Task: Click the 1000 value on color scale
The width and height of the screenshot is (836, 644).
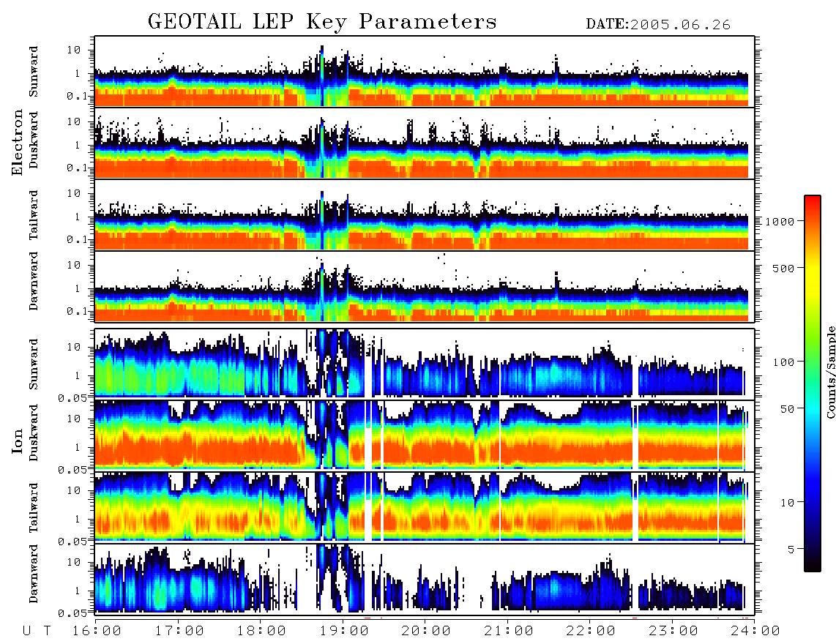Action: point(780,221)
